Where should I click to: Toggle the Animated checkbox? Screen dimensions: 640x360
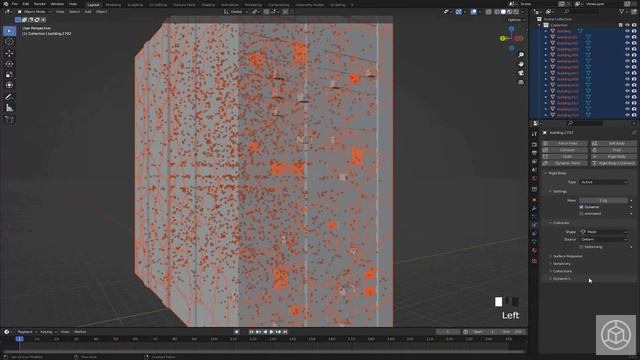581,213
